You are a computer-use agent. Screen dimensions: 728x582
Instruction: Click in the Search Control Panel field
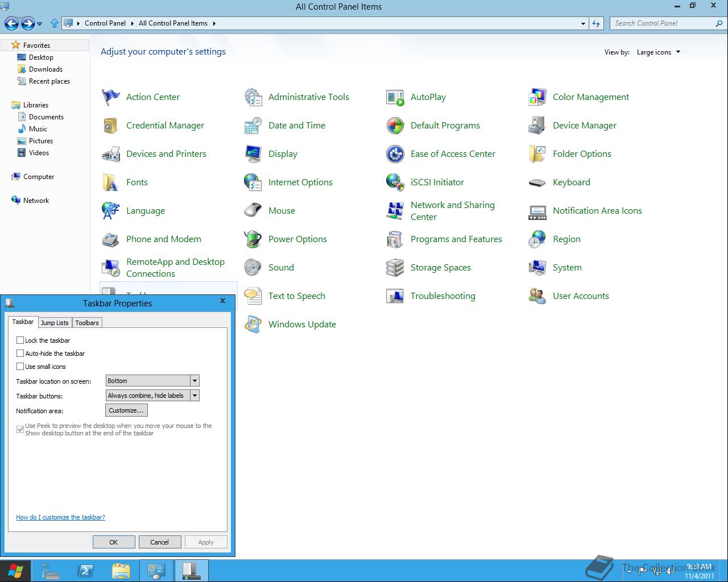tap(663, 23)
